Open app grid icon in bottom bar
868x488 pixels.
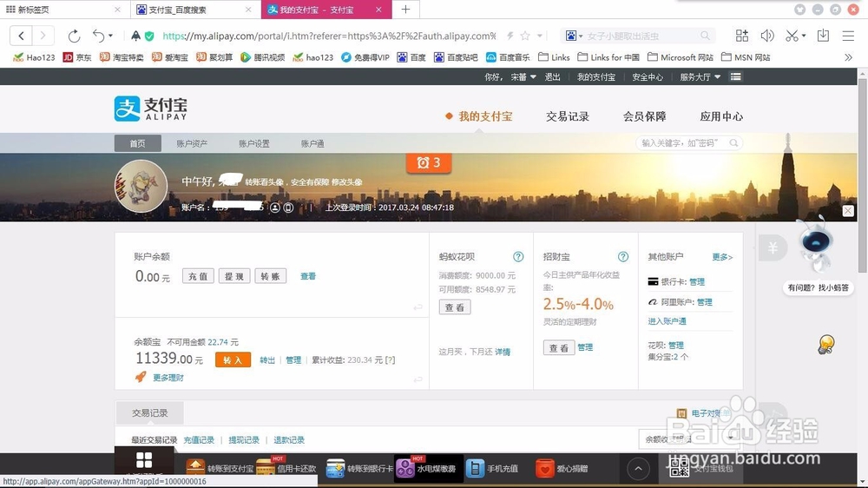144,460
